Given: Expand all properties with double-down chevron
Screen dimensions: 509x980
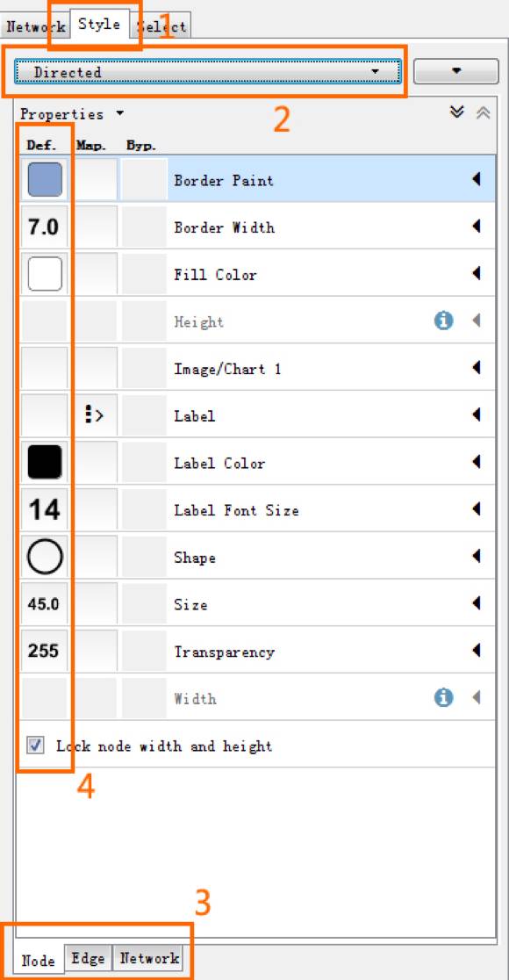Looking at the screenshot, I should coord(458,112).
